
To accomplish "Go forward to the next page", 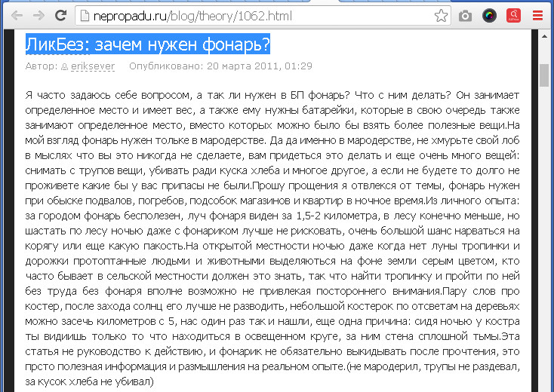I will coord(38,16).
